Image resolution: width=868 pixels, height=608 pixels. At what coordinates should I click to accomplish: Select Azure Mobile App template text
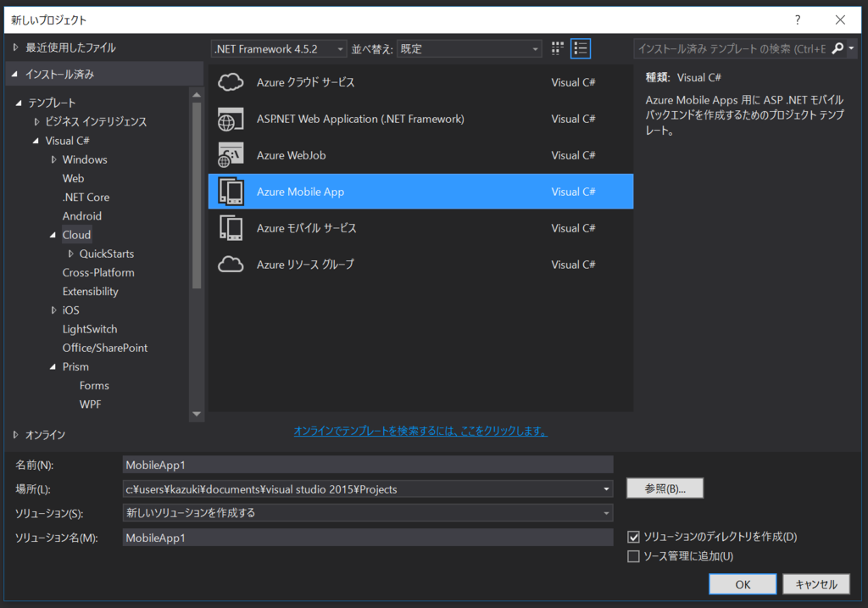coord(301,192)
